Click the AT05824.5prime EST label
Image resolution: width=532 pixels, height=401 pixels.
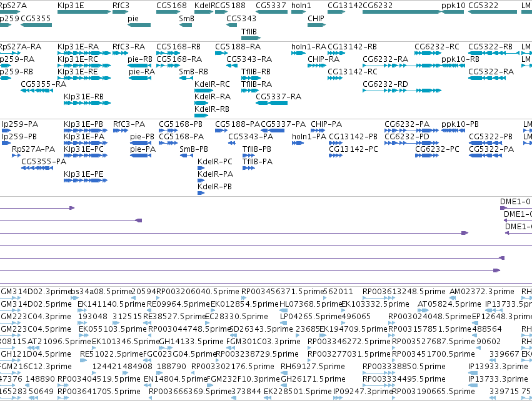point(449,304)
